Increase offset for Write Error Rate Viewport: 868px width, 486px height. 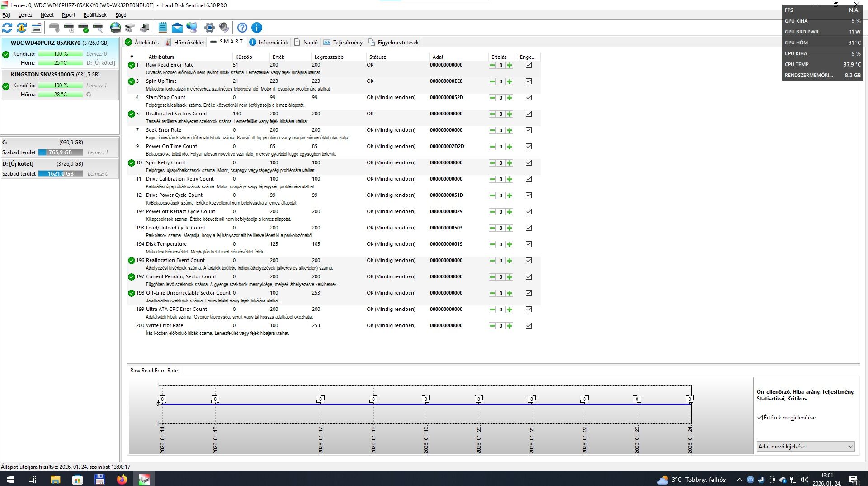click(x=509, y=326)
